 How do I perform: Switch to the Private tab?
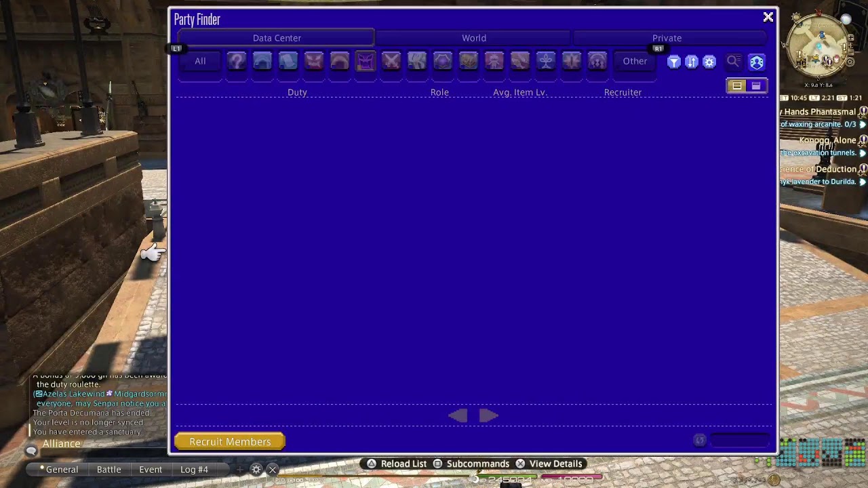pyautogui.click(x=667, y=38)
